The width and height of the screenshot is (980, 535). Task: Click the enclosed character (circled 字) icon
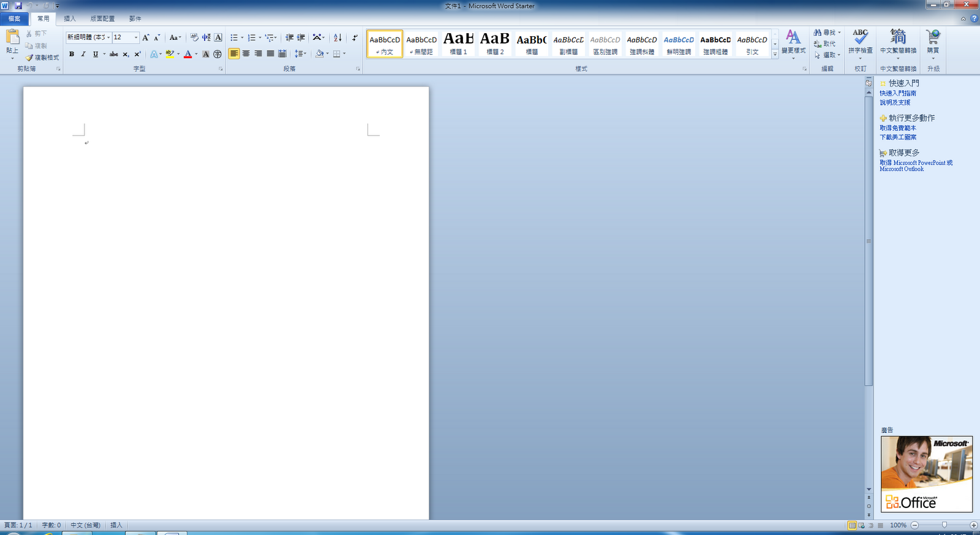click(217, 54)
